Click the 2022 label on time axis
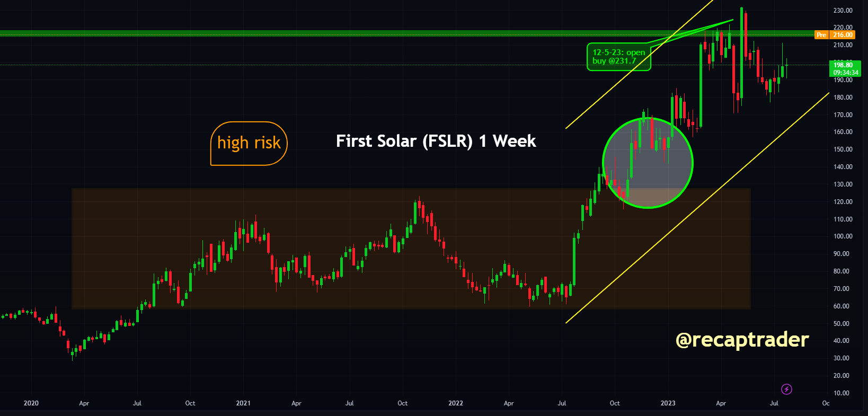 456,403
